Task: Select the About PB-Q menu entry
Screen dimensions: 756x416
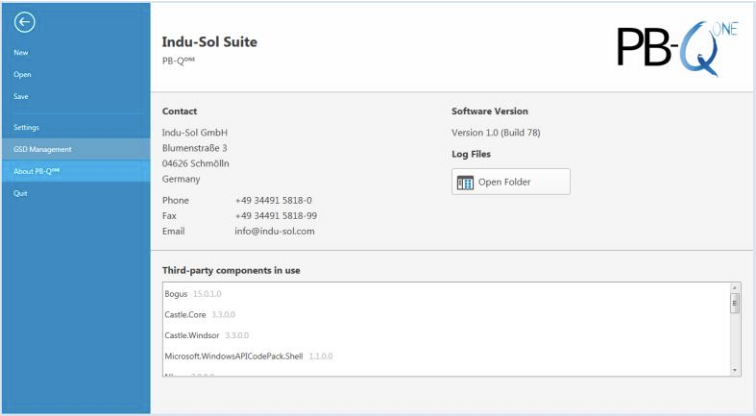Action: click(x=37, y=171)
